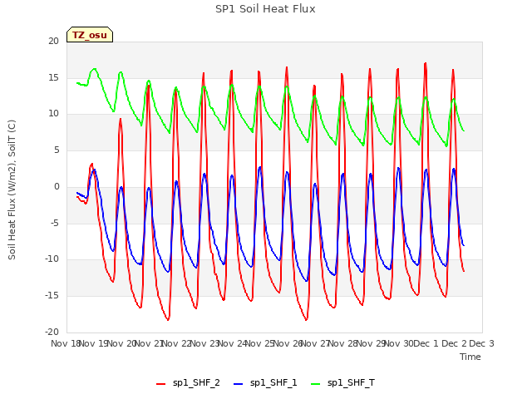Click the SP1 Soil Heat Flux title

(265, 9)
